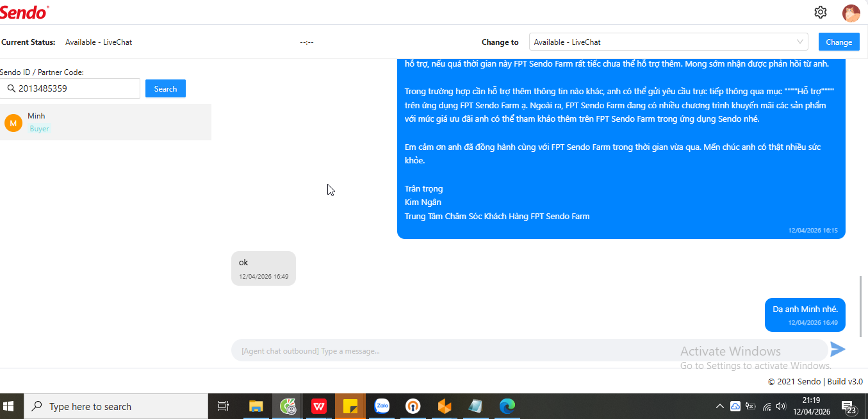Open the notification center with 23 alerts

click(849, 407)
